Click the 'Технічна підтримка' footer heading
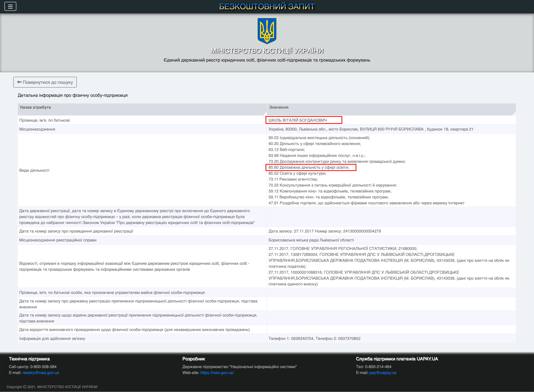The image size is (534, 392). coord(29,359)
